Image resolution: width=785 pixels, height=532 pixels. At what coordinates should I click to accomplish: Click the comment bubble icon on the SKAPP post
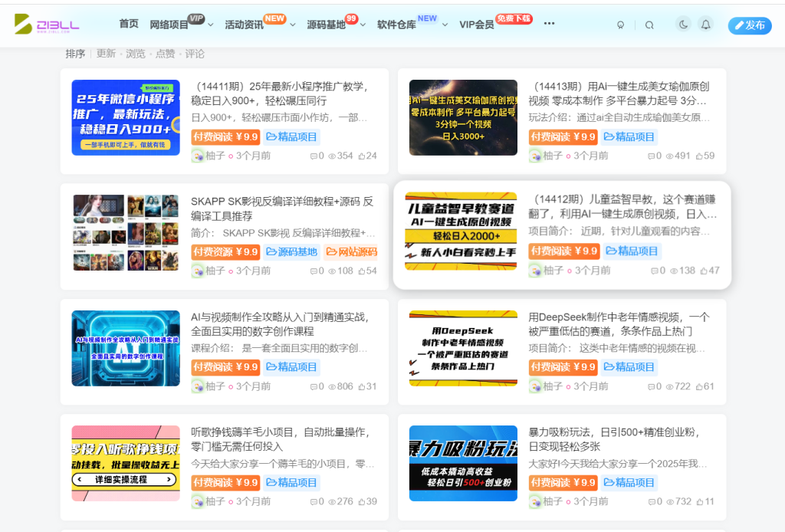315,270
